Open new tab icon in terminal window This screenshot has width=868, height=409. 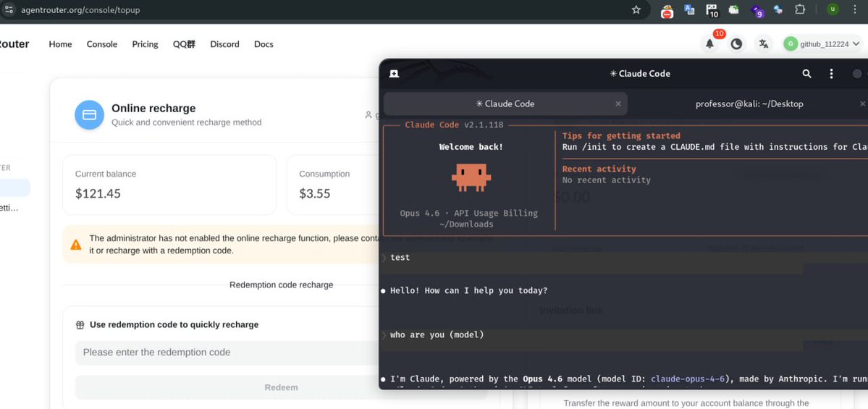pyautogui.click(x=394, y=74)
